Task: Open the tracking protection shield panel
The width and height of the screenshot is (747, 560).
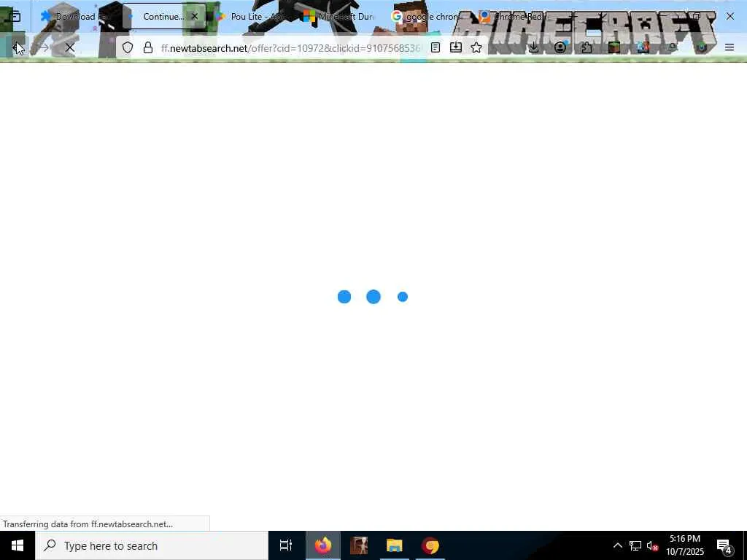Action: point(127,47)
